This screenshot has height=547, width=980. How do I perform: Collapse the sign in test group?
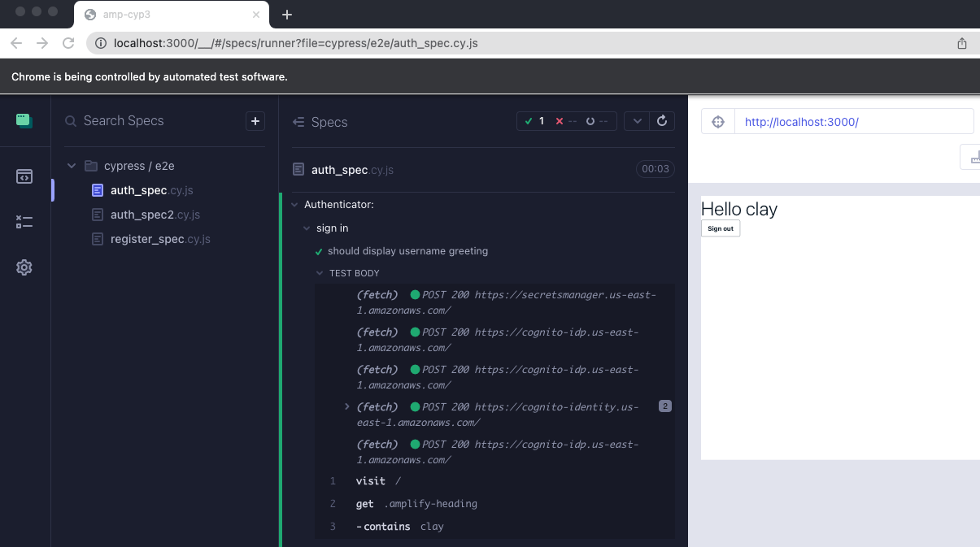[306, 228]
